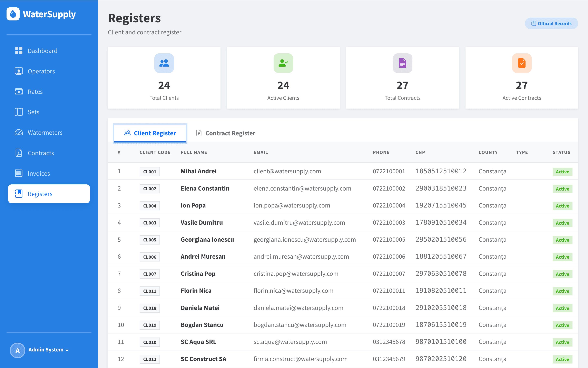
Task: Click the WaterSupply brand title
Action: 49,14
